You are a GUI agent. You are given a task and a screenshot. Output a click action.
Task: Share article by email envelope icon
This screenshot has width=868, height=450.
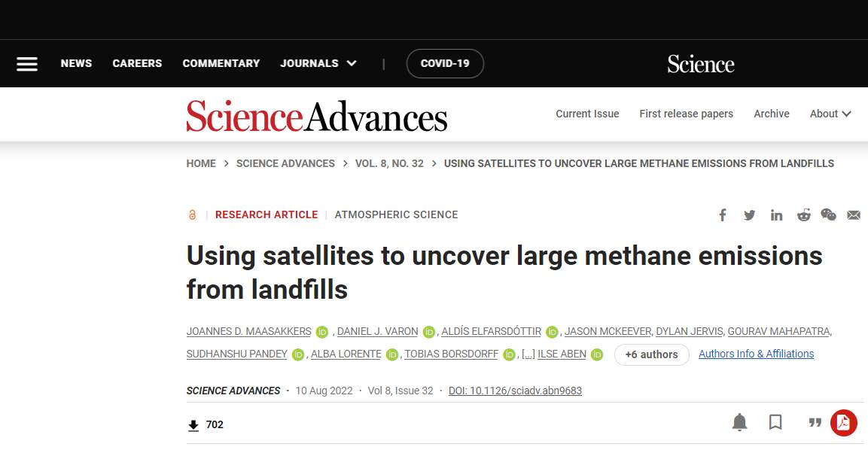854,215
